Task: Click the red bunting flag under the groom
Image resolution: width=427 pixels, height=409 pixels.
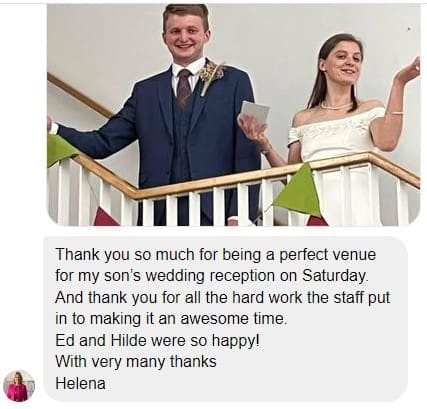Action: 105,217
